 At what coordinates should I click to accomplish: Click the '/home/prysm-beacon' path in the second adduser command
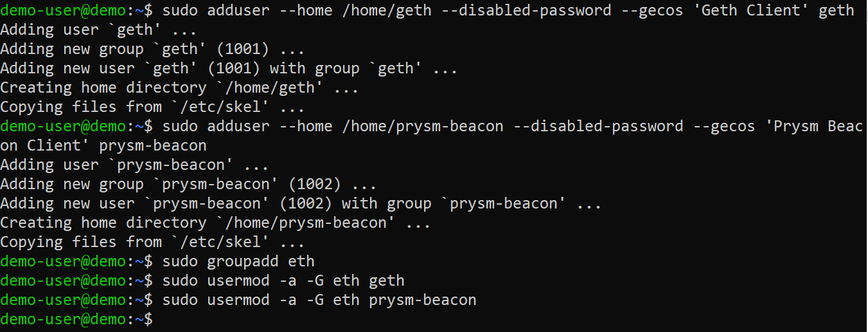click(422, 126)
